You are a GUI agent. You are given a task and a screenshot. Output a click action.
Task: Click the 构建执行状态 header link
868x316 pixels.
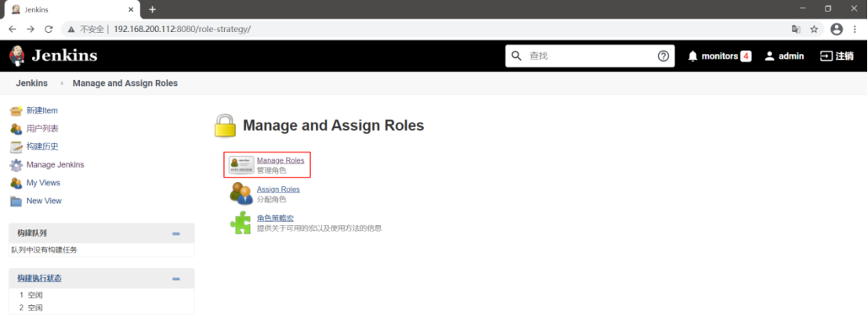(x=39, y=278)
